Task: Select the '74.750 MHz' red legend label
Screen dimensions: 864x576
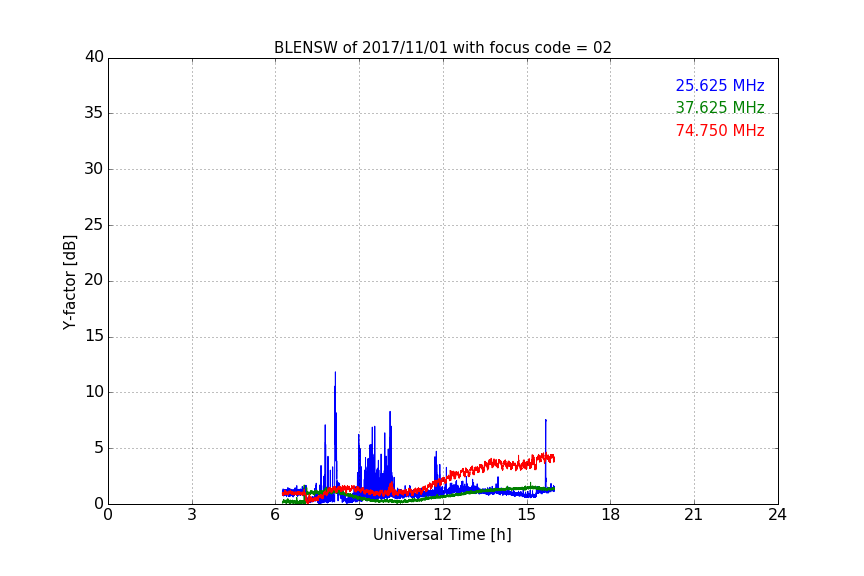Action: tap(720, 131)
